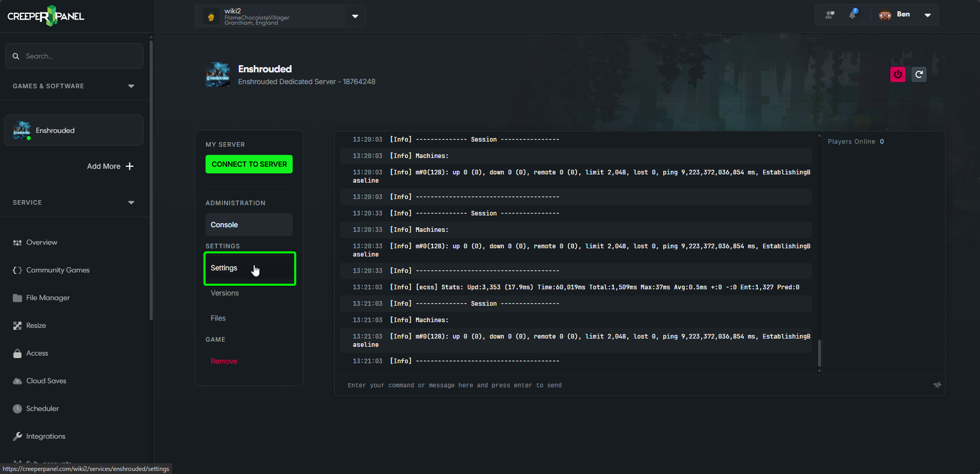Click the plus icon beside Add More
Image resolution: width=980 pixels, height=474 pixels.
coord(130,166)
